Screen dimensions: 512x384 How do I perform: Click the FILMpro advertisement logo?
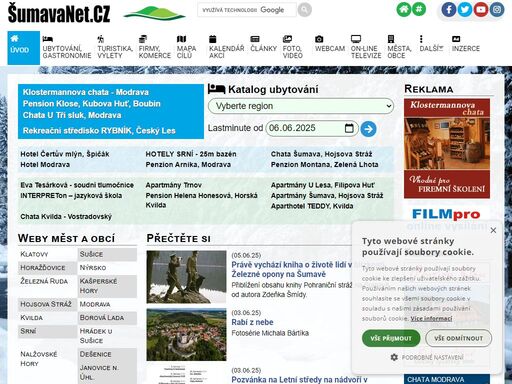[446, 214]
